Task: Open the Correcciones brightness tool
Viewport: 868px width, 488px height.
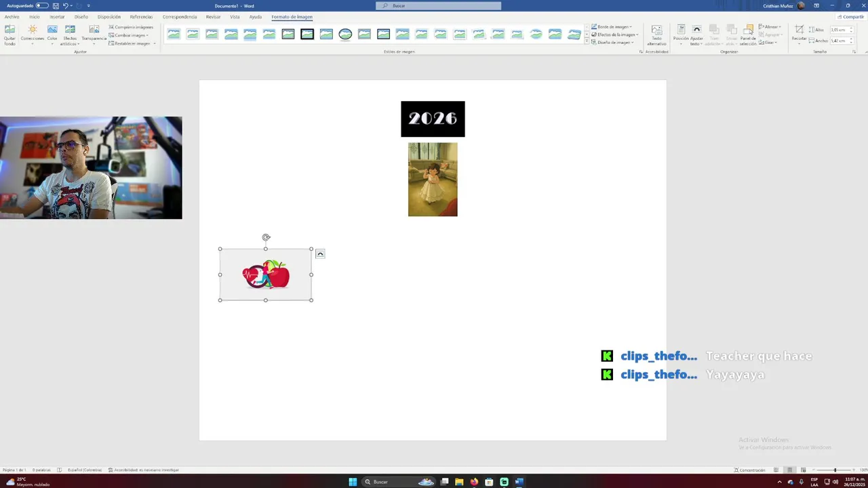Action: click(x=32, y=35)
